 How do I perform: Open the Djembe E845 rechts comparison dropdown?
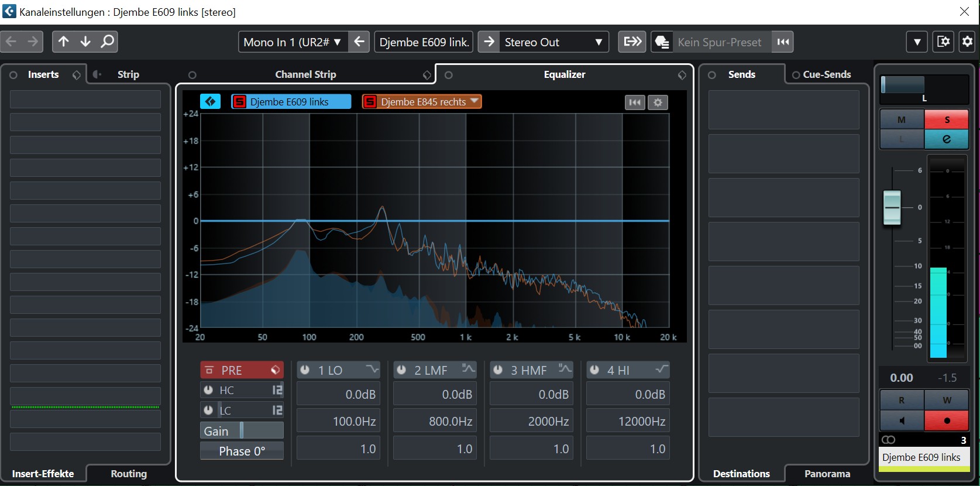click(x=474, y=101)
